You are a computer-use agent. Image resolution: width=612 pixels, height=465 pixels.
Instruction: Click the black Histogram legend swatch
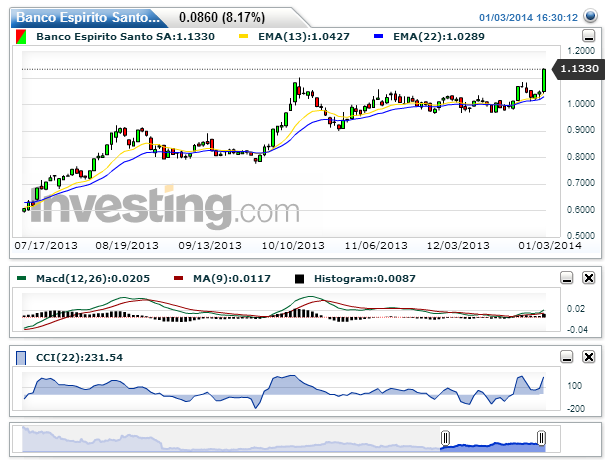coord(299,279)
